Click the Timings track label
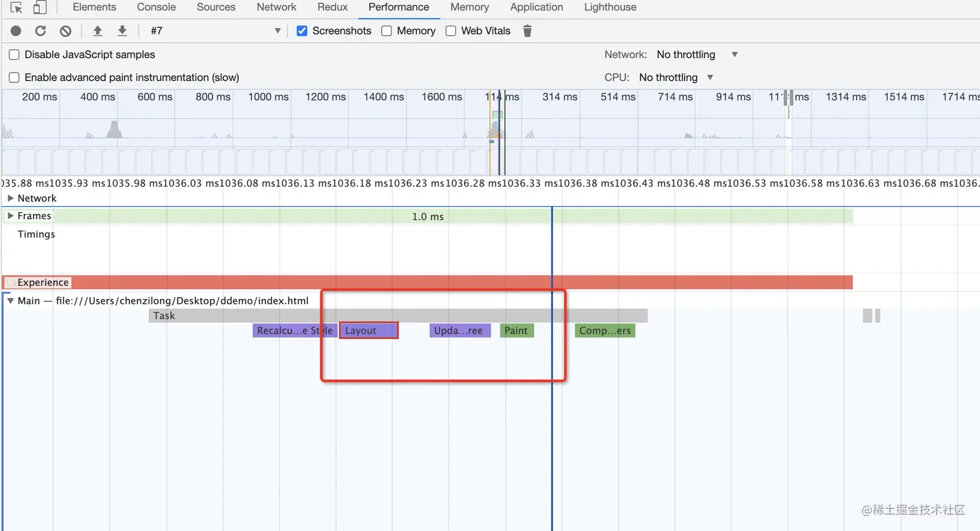Image resolution: width=980 pixels, height=531 pixels. pyautogui.click(x=36, y=234)
